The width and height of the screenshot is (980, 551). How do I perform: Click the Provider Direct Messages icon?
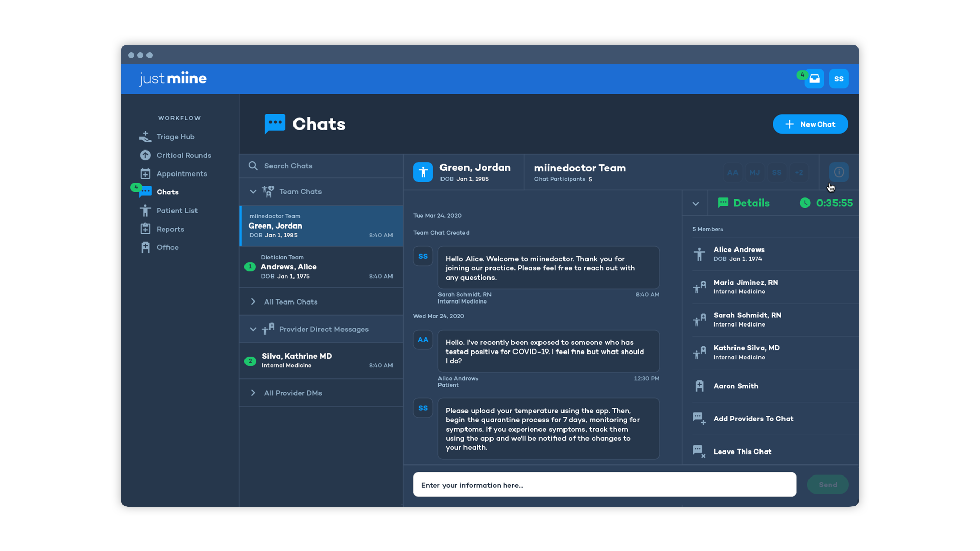(x=268, y=329)
